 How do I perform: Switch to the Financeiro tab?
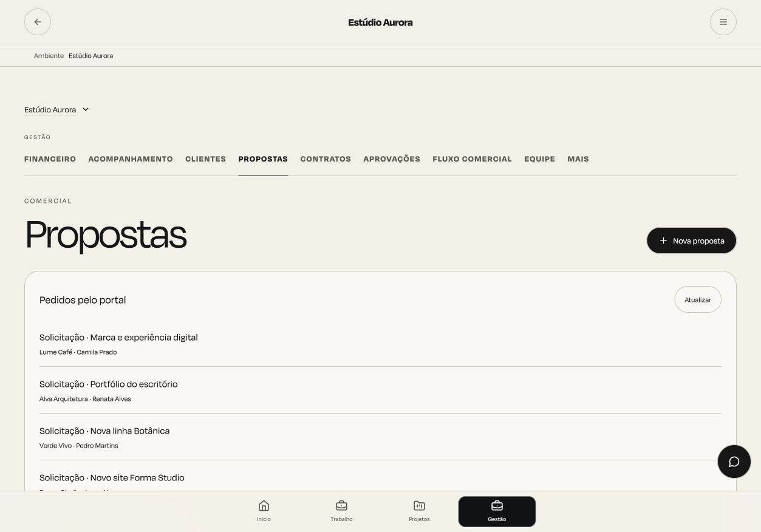pyautogui.click(x=50, y=159)
